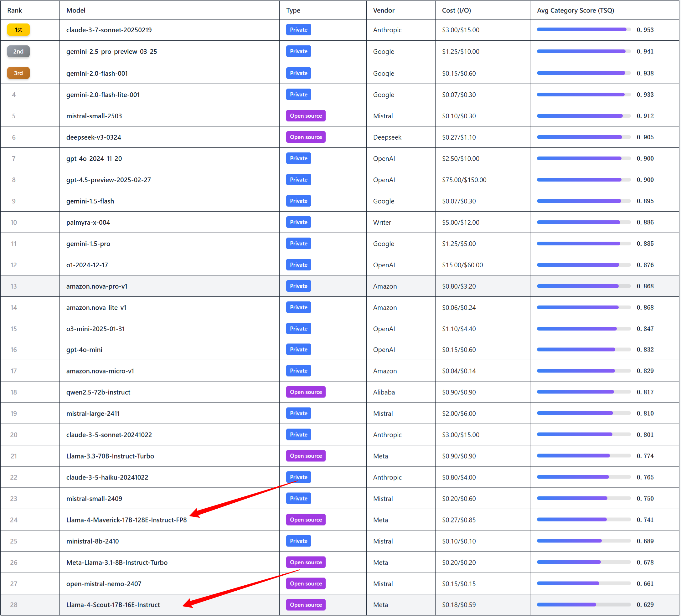This screenshot has width=681, height=616.
Task: Click the silver 2nd rank badge
Action: [18, 51]
